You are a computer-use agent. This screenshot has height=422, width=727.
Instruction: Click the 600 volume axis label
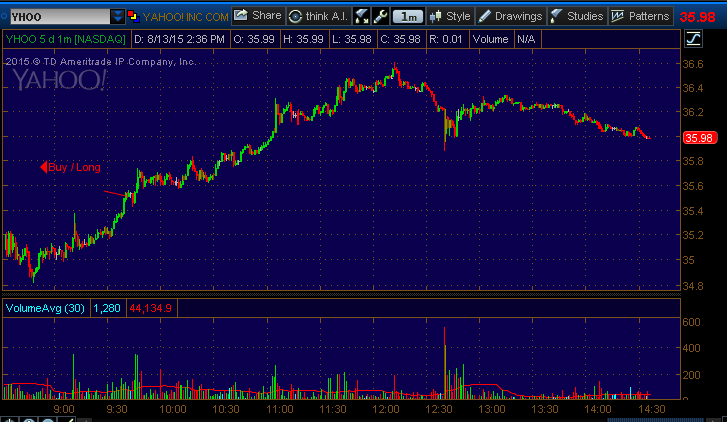pyautogui.click(x=691, y=322)
